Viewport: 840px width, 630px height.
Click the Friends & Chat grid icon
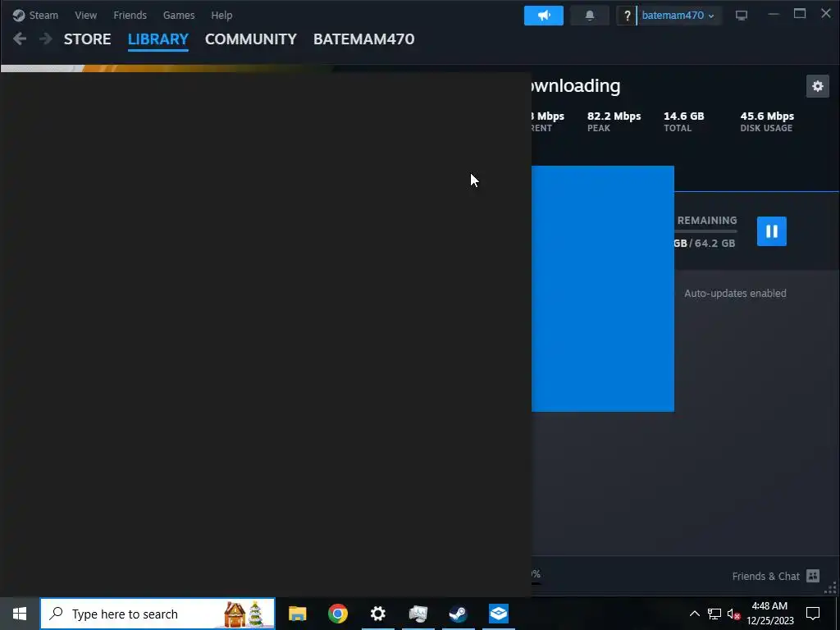(813, 576)
